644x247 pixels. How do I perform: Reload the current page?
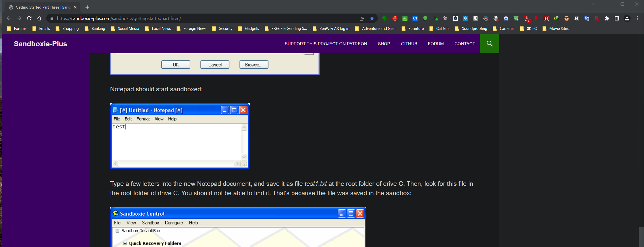click(29, 18)
